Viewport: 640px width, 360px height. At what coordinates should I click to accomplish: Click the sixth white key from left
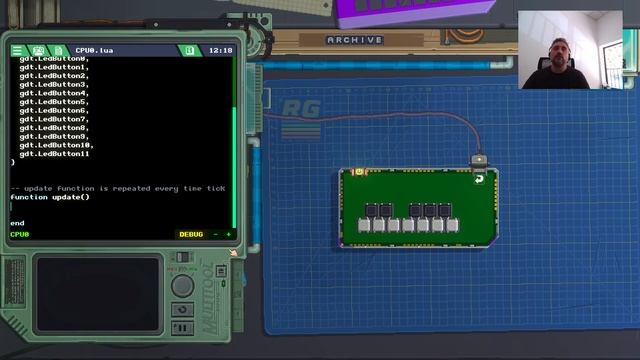coord(438,225)
